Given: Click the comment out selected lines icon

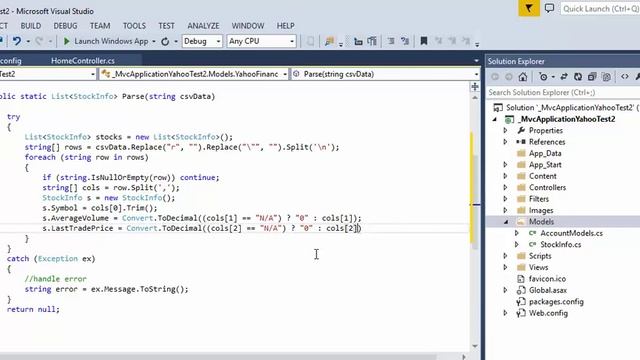Looking at the screenshot, I should 391,41.
